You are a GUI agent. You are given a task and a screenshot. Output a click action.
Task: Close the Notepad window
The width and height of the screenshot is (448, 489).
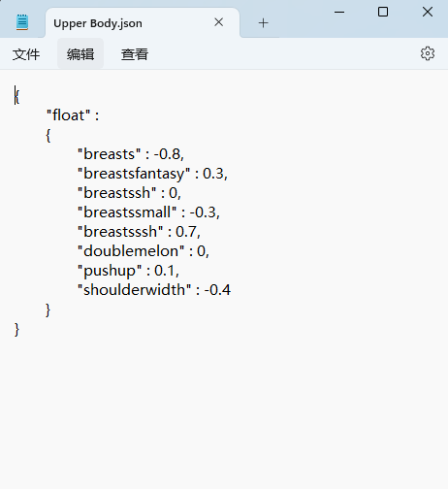coord(428,12)
